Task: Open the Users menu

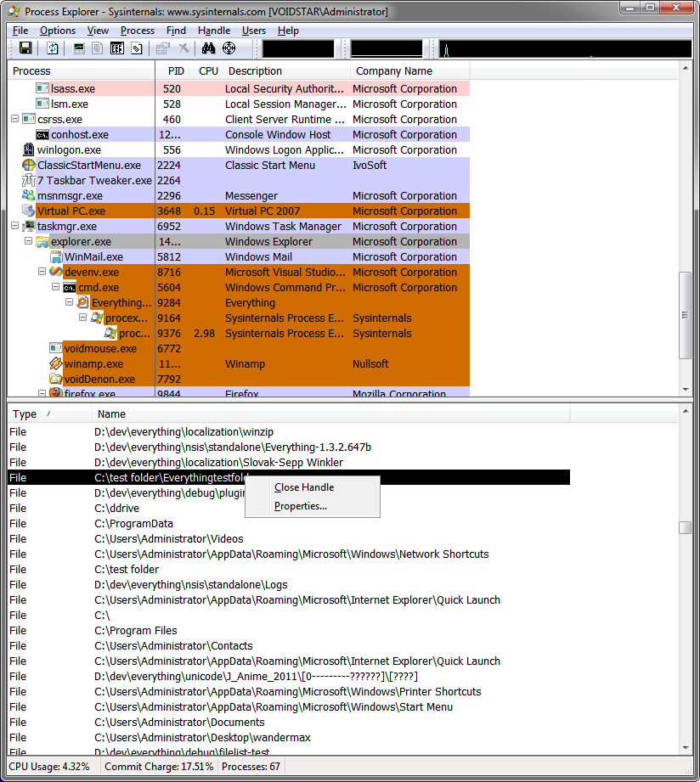Action: pyautogui.click(x=254, y=31)
